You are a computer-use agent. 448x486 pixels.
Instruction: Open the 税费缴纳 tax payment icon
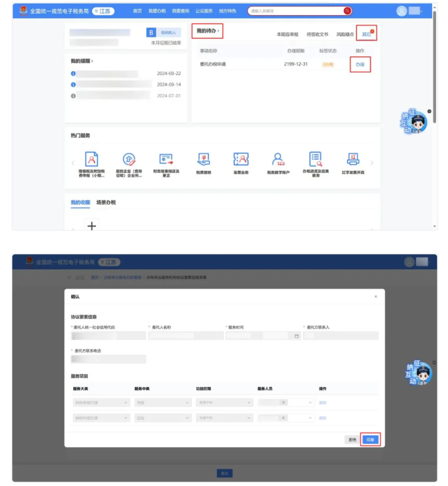[204, 159]
